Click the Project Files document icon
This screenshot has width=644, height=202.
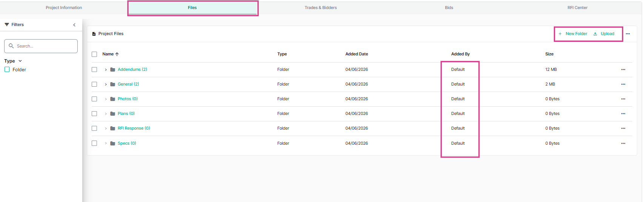point(94,34)
